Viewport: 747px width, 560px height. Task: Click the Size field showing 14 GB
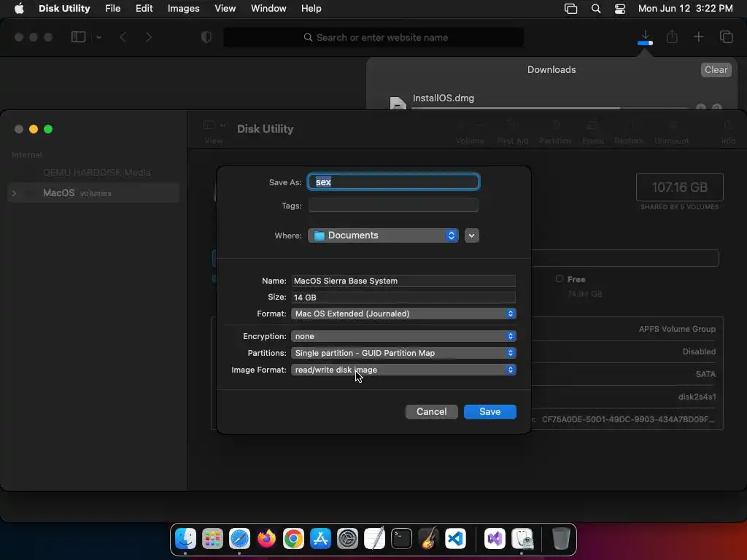[403, 297]
